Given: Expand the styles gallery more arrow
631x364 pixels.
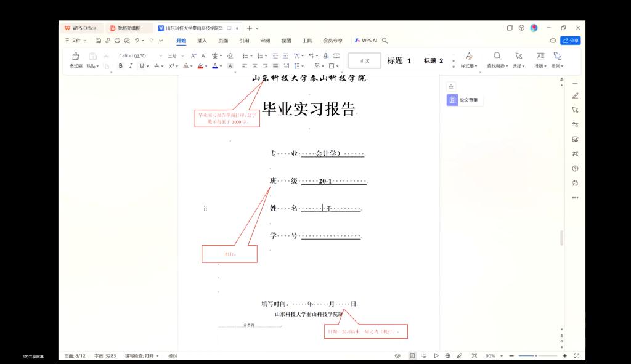Looking at the screenshot, I should [x=454, y=67].
